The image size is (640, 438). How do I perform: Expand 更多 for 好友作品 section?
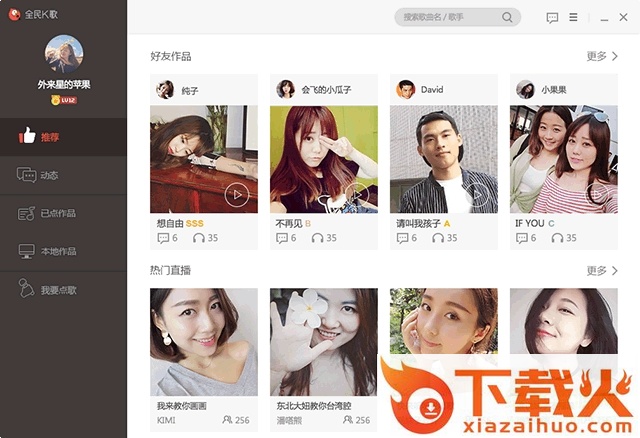click(602, 56)
